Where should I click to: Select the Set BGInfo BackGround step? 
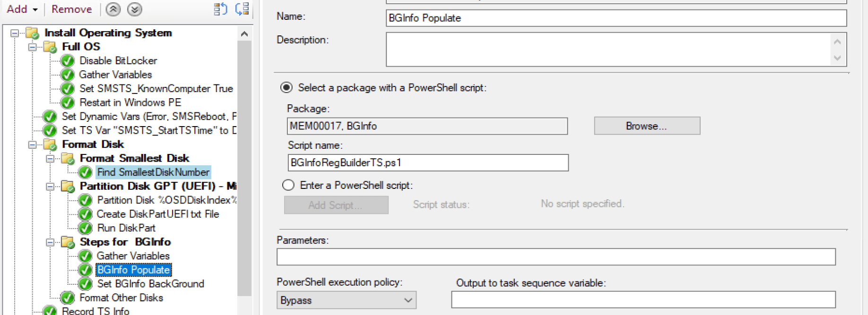pos(150,284)
